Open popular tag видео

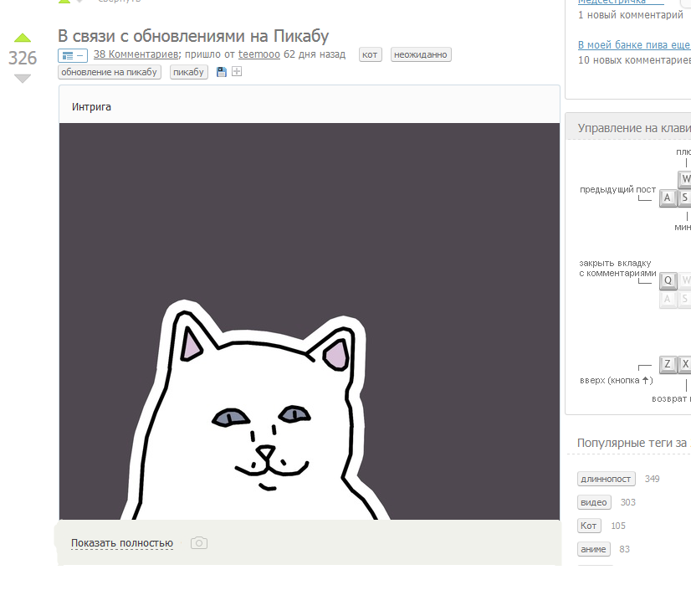click(x=594, y=502)
